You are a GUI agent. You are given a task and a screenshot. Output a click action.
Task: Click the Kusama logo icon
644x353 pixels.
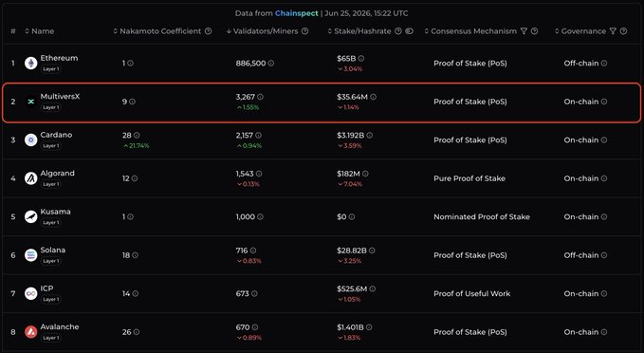point(30,216)
